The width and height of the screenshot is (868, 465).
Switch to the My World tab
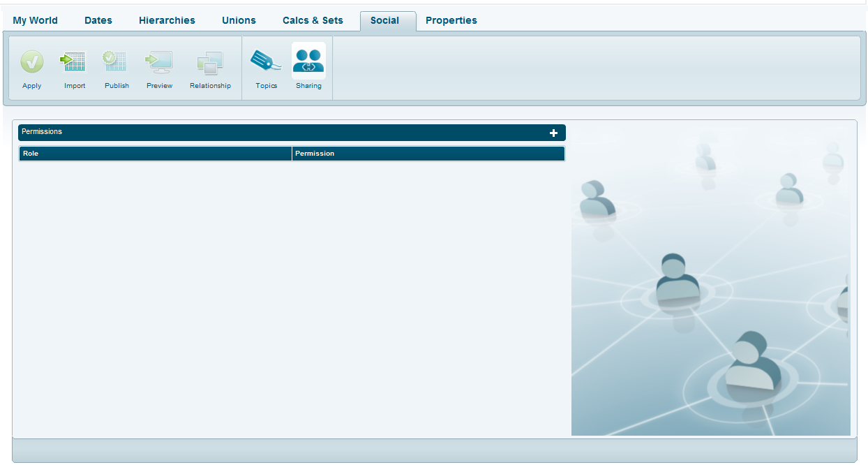pos(36,20)
